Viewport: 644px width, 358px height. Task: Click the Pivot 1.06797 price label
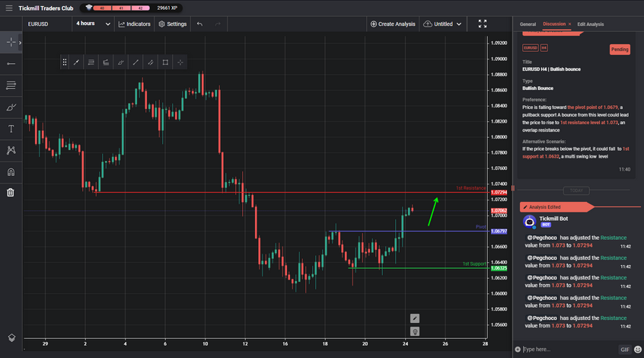[x=499, y=232]
